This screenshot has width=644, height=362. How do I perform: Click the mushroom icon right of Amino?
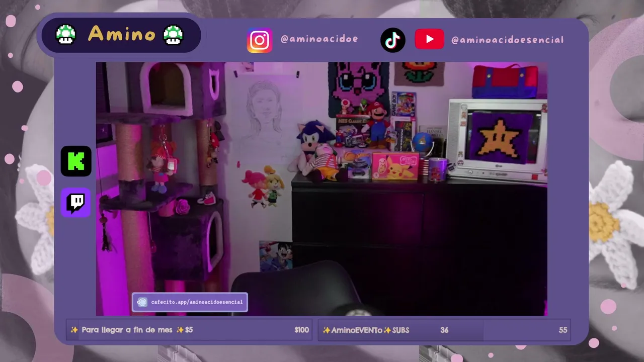[174, 35]
